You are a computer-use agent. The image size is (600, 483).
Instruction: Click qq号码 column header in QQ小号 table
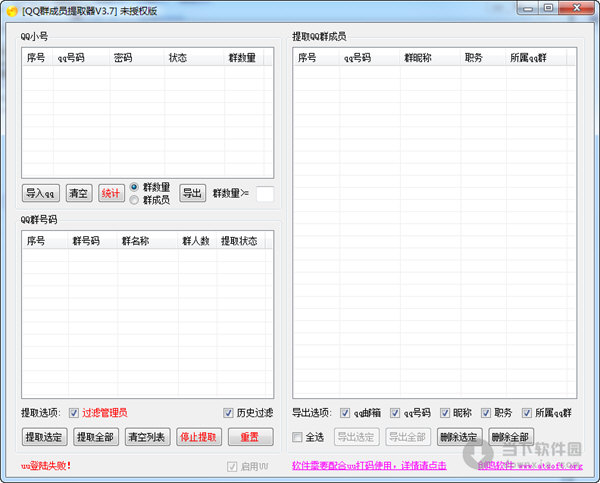pyautogui.click(x=81, y=58)
